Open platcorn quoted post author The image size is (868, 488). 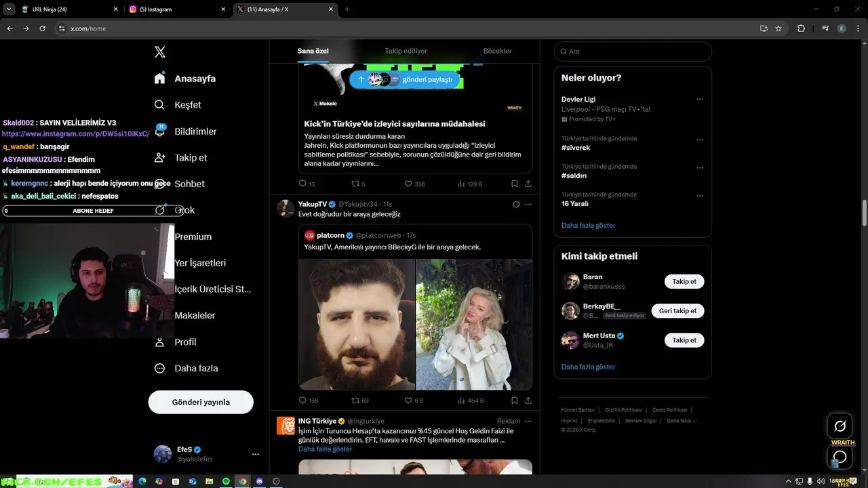point(330,235)
